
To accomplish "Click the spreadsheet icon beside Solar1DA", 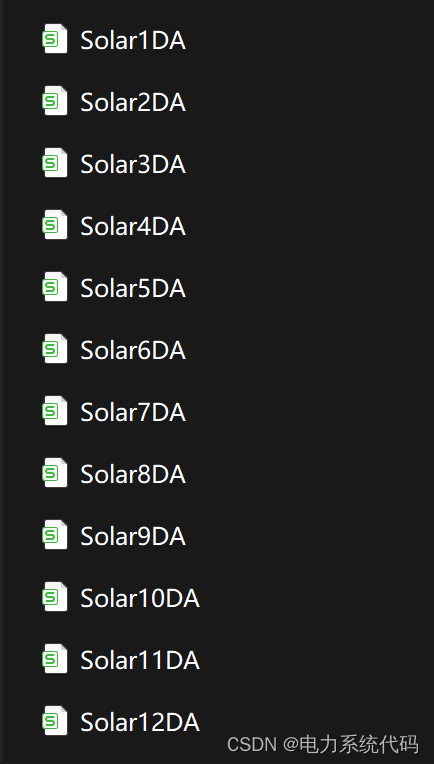I will (55, 39).
